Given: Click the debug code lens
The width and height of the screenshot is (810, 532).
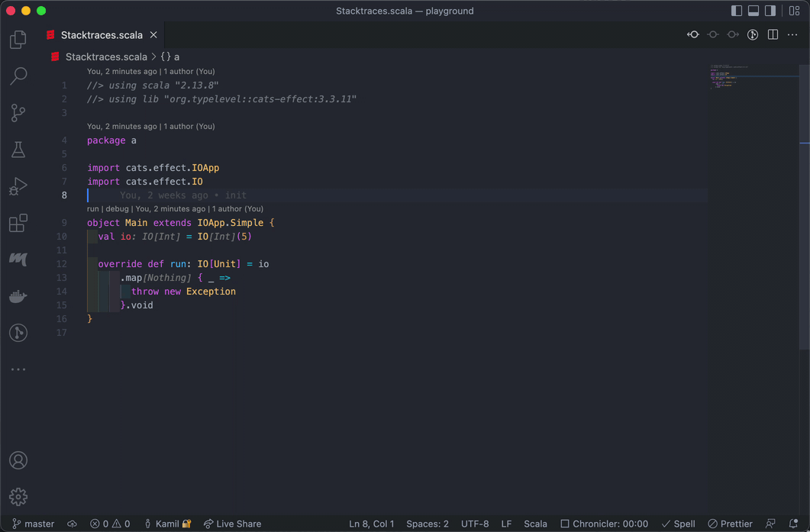Looking at the screenshot, I should click(118, 208).
